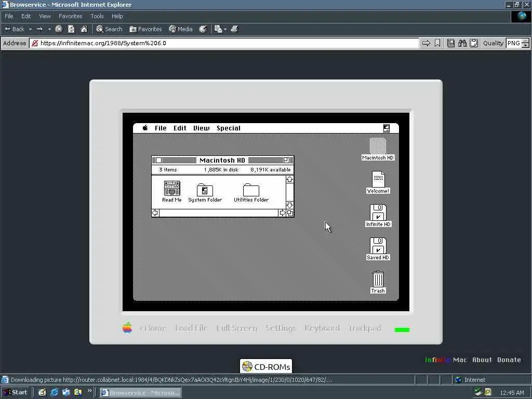Click the size box of Macintosh HD window

[290, 212]
